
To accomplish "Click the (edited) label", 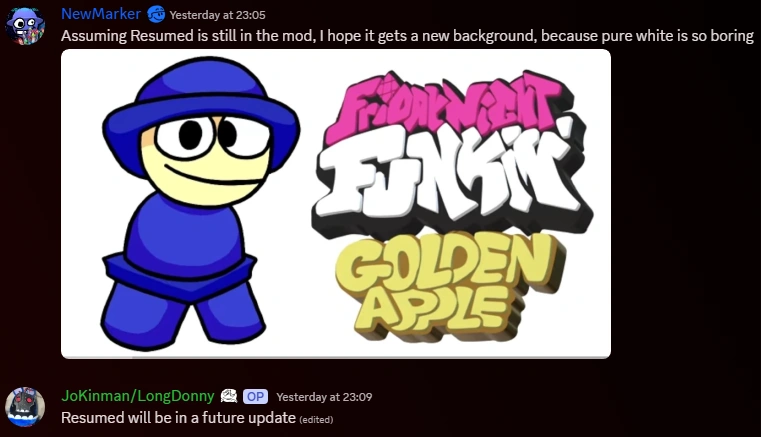I will pyautogui.click(x=316, y=420).
